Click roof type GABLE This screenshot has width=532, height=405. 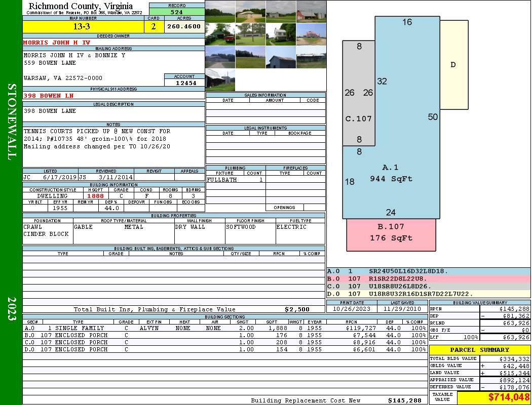coord(83,227)
